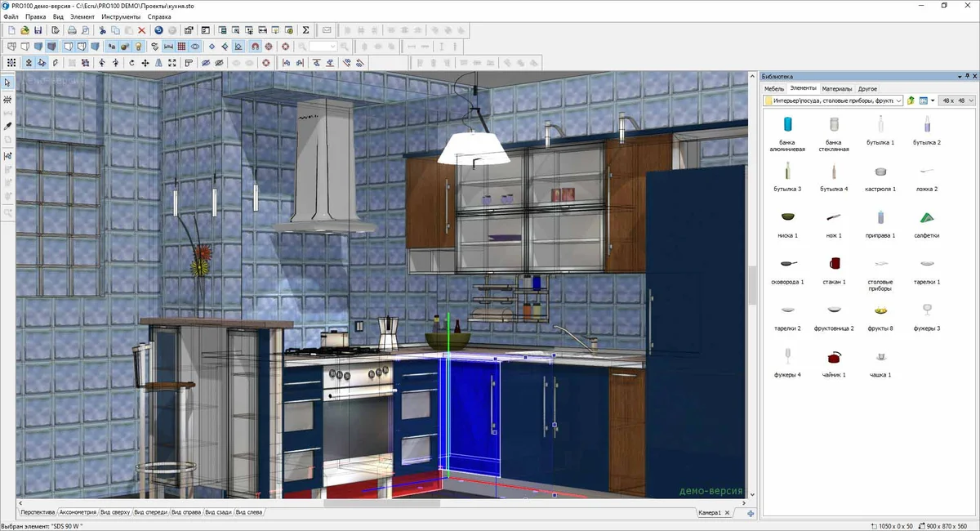Switch to the Вид слева view tab

249,513
